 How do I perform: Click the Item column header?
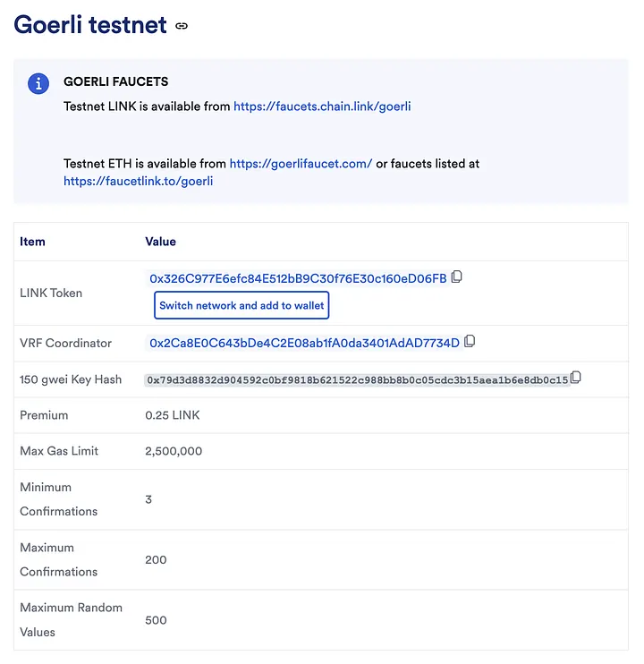(x=32, y=242)
